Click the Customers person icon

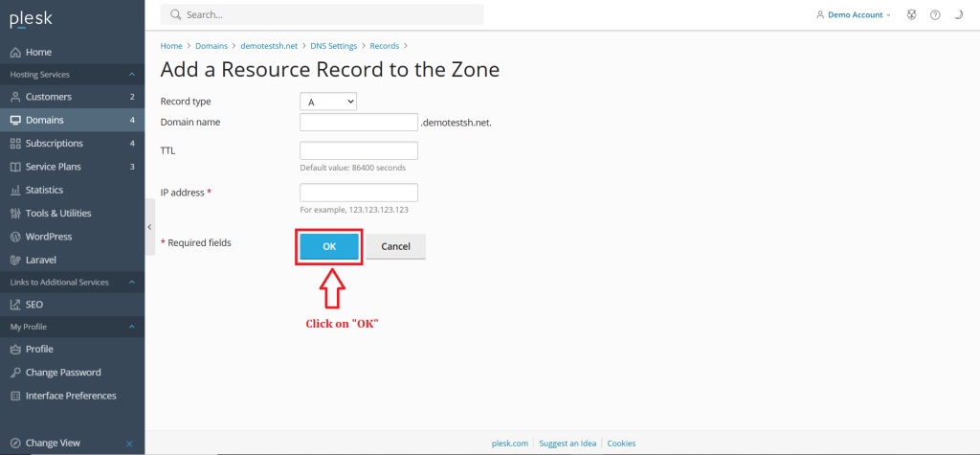point(15,97)
